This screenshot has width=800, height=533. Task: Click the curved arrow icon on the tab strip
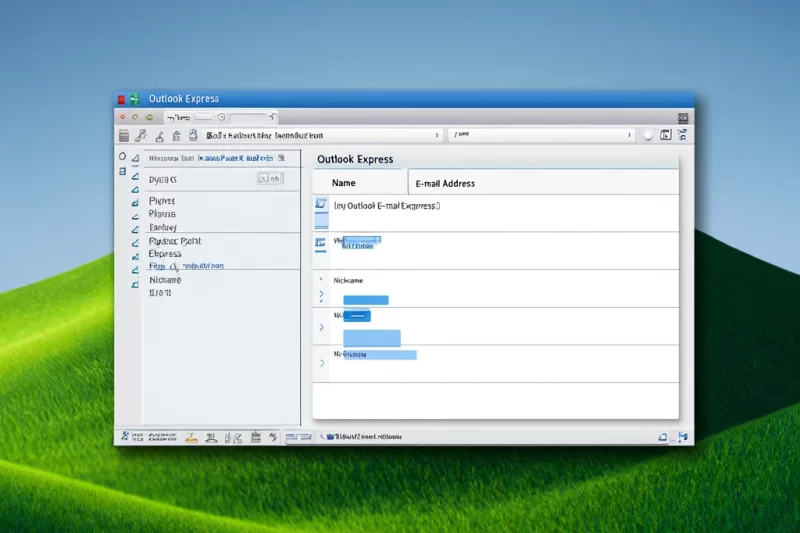point(273,117)
